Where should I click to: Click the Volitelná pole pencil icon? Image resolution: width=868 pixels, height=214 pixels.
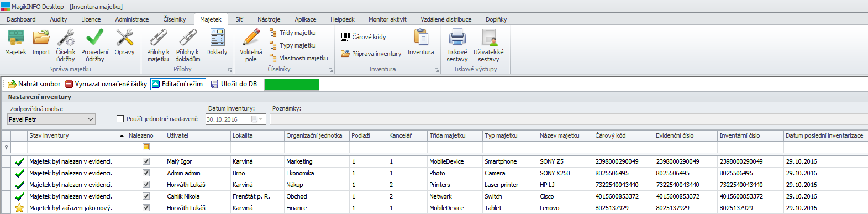[x=251, y=38]
